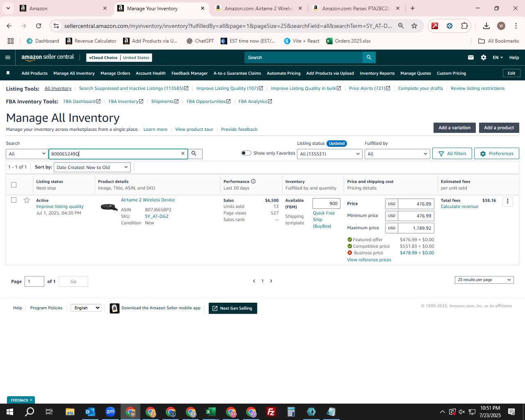The width and height of the screenshot is (525, 420).
Task: Open Calculator from the taskbar
Action: click(x=291, y=412)
